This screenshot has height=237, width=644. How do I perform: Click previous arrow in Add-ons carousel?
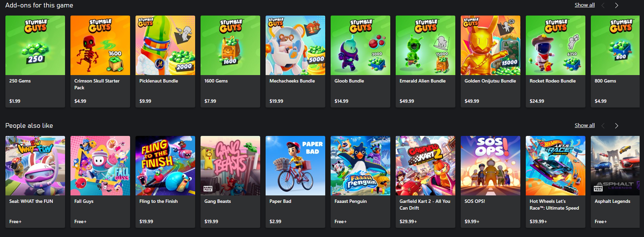pos(603,5)
